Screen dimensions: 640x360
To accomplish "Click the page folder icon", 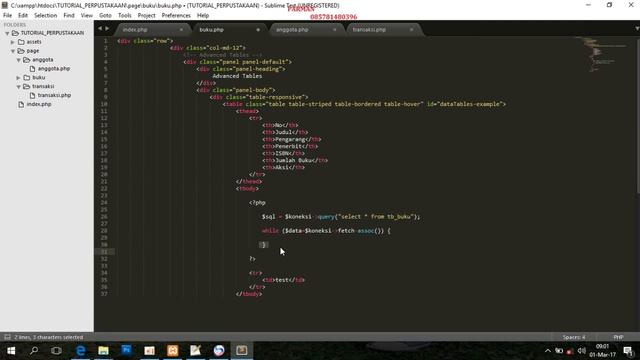I will click(21, 51).
